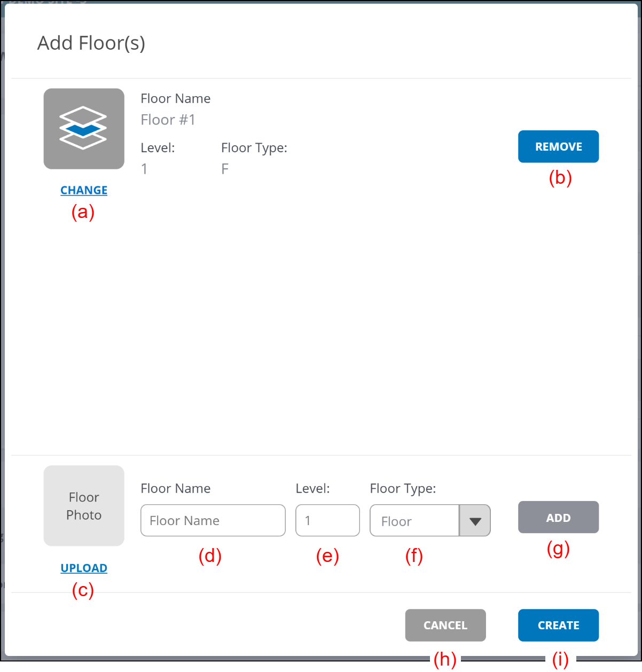Click the Level number input field
This screenshot has height=672, width=642.
pyautogui.click(x=327, y=520)
